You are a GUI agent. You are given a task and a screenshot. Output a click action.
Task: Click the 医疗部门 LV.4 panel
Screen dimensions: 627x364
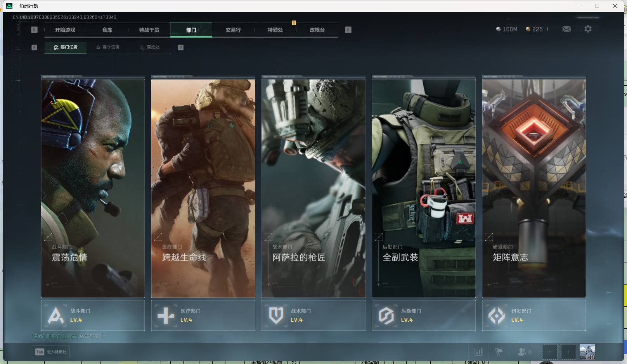pyautogui.click(x=203, y=316)
